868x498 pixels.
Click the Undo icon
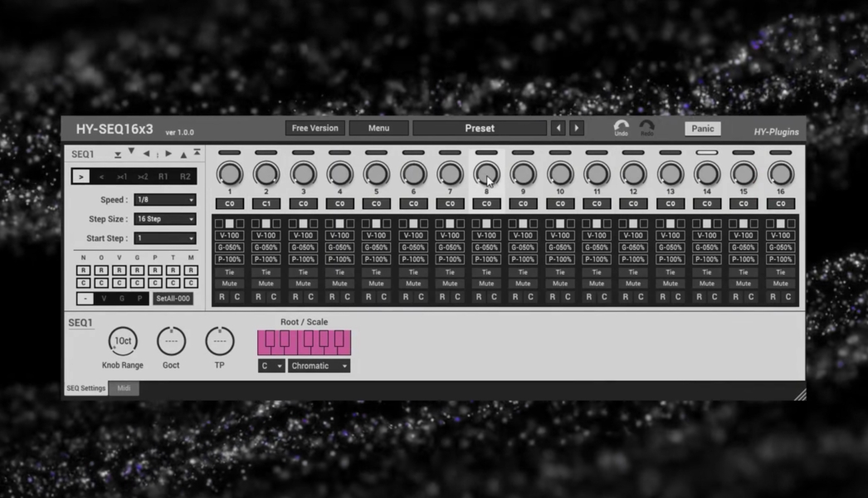(x=620, y=124)
